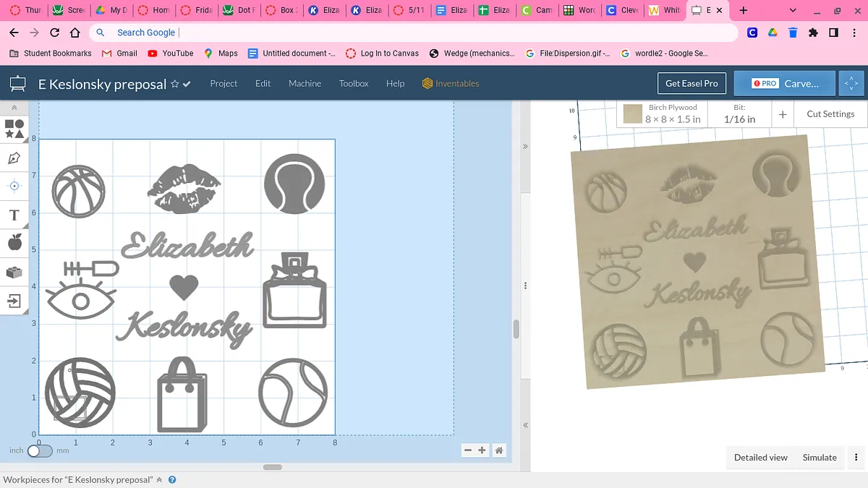
Task: Collapse the left tool sidebar chevron
Action: click(x=14, y=108)
